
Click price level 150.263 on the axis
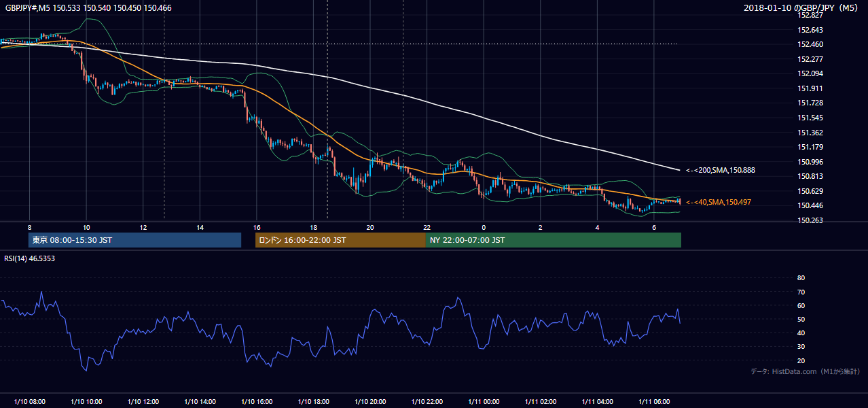(x=810, y=220)
